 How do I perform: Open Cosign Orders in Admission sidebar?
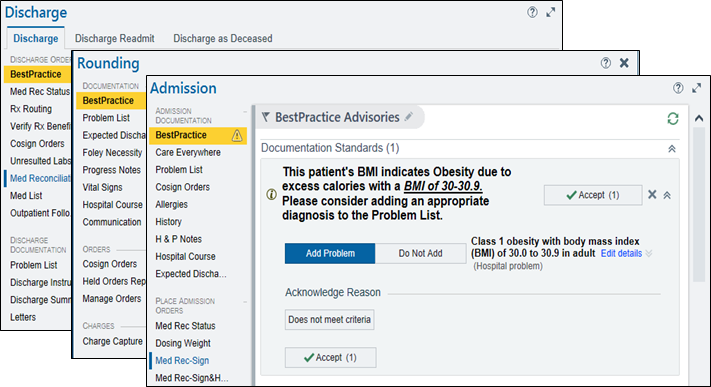pos(182,187)
